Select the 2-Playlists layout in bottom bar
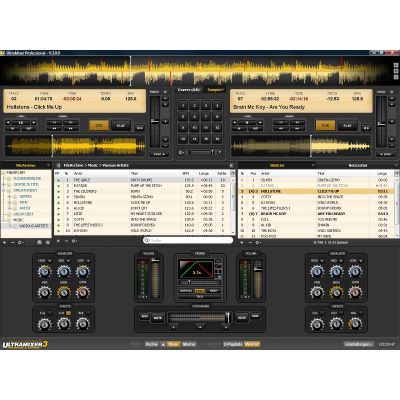 point(233,344)
